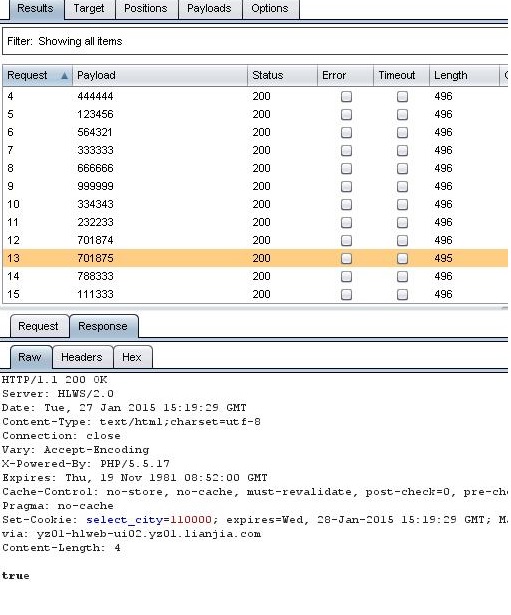Open the Options tab
Image resolution: width=511 pixels, height=615 pixels.
point(270,9)
